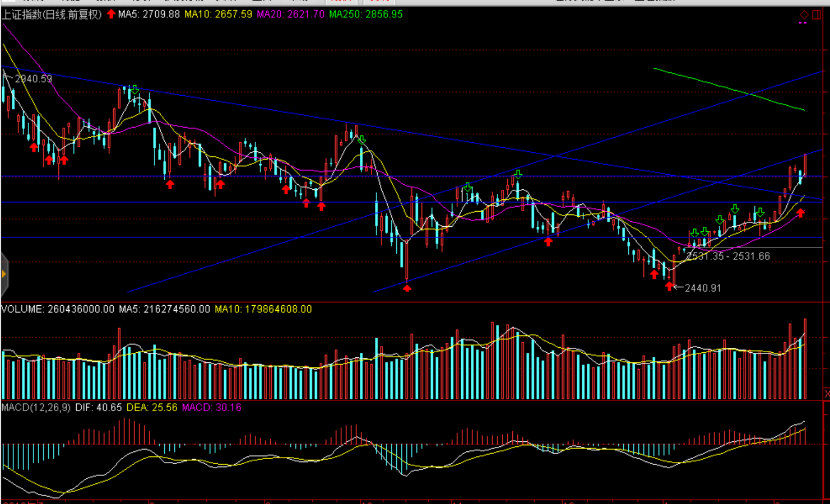Click the yellow MA10: 2657.59 label
This screenshot has height=504, width=830.
coord(219,15)
